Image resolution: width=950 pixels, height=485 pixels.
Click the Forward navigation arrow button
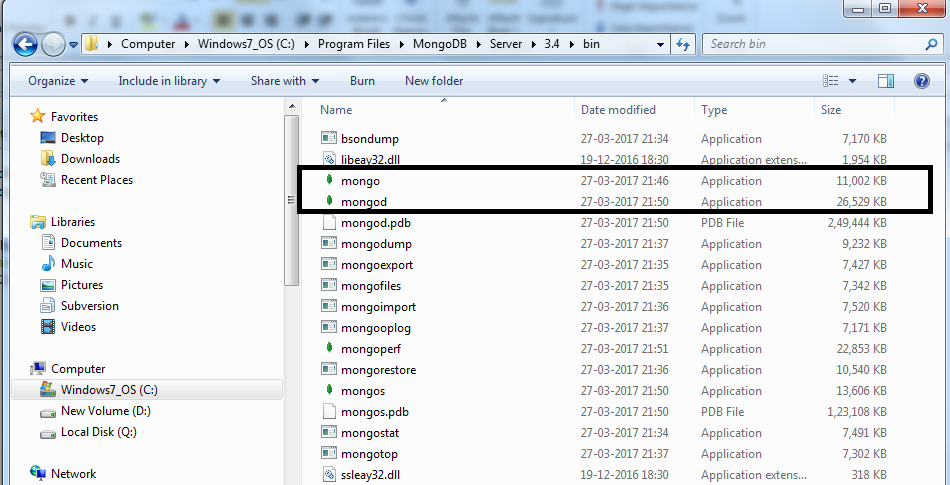(x=53, y=44)
